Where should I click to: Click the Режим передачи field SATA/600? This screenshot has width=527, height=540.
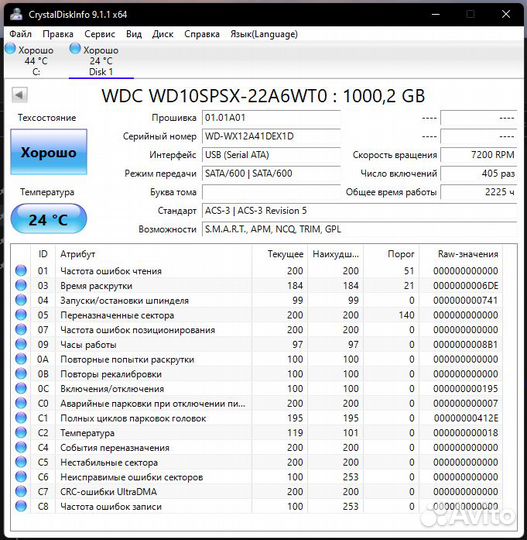point(271,174)
